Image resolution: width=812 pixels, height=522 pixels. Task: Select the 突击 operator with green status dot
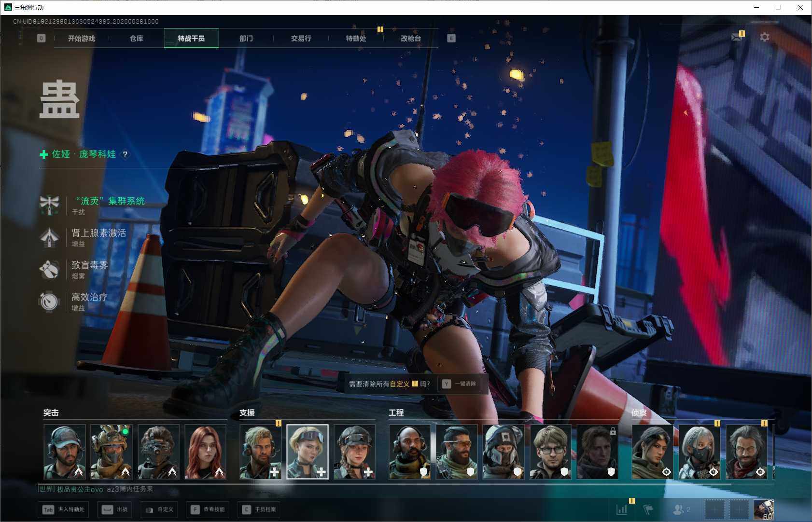tap(112, 452)
